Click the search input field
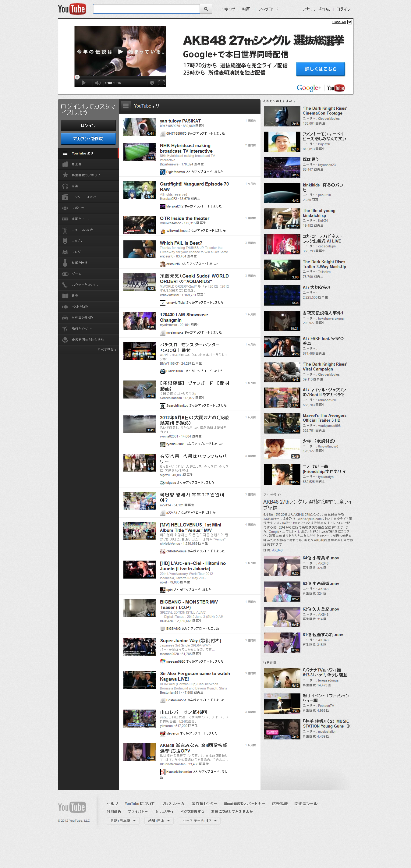This screenshot has height=868, width=411. [x=146, y=9]
